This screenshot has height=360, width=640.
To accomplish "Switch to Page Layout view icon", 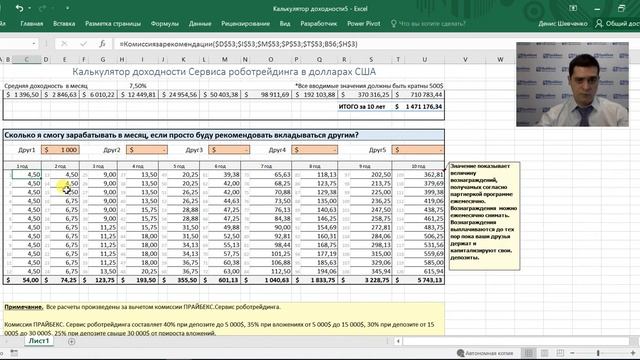I will pos(544,353).
